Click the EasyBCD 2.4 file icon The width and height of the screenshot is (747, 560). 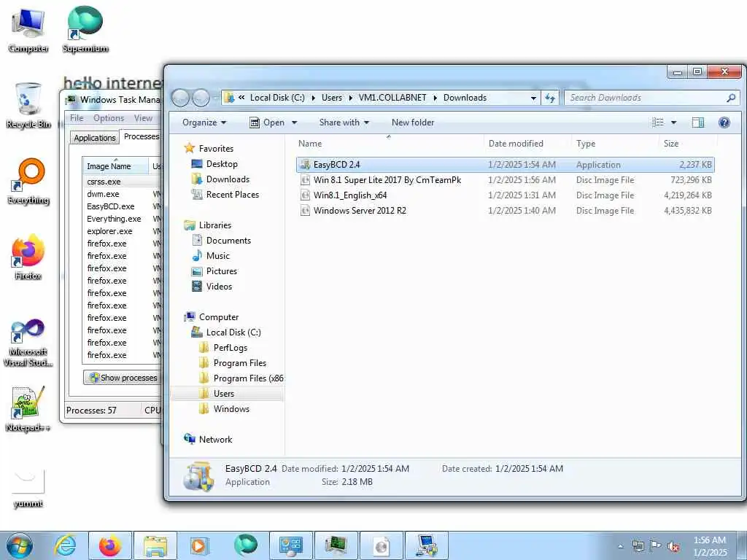[306, 165]
